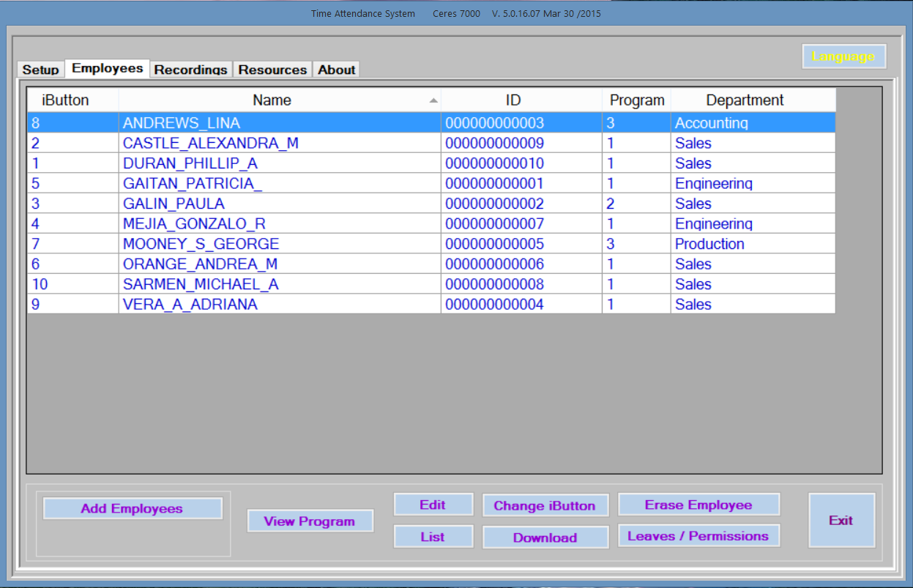Open the Recordings tab
Viewport: 913px width, 588px height.
coord(191,70)
